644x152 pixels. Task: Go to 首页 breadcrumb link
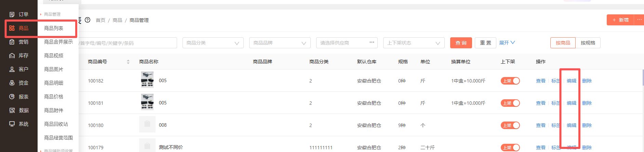click(x=100, y=20)
